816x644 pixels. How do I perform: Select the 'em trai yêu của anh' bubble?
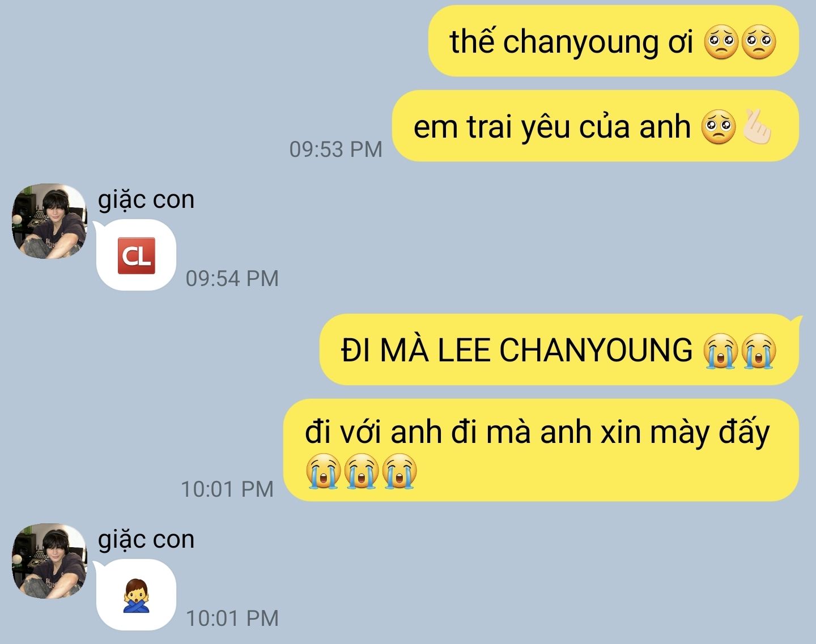click(x=595, y=126)
